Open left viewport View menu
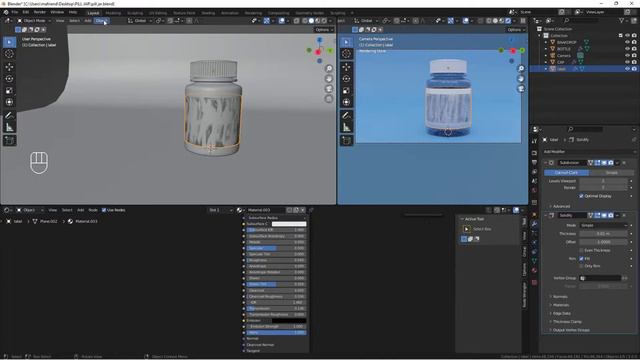 click(60, 20)
